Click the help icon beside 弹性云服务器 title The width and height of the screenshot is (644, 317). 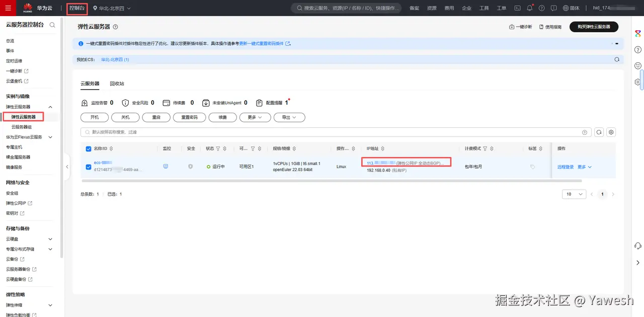coord(115,27)
